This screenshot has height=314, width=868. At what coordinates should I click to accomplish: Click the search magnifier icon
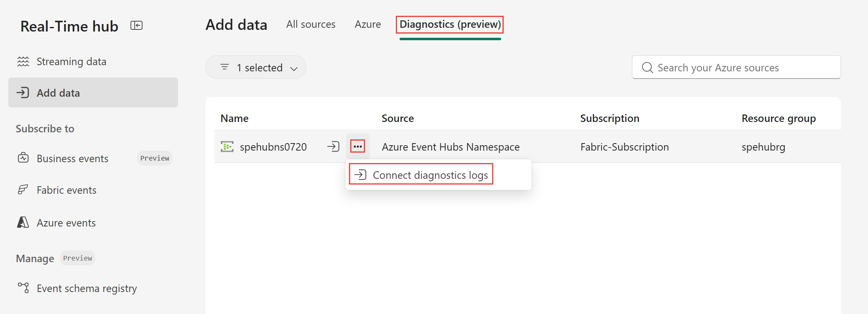(647, 67)
